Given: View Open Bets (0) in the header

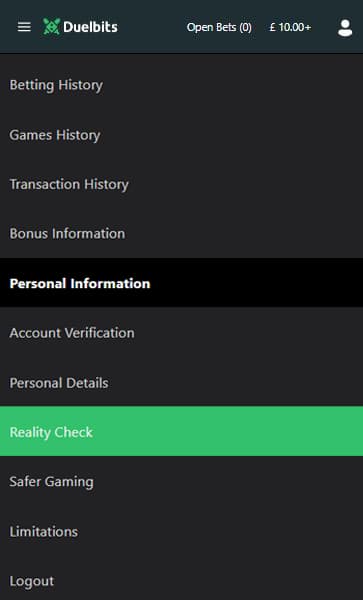Looking at the screenshot, I should 219,27.
